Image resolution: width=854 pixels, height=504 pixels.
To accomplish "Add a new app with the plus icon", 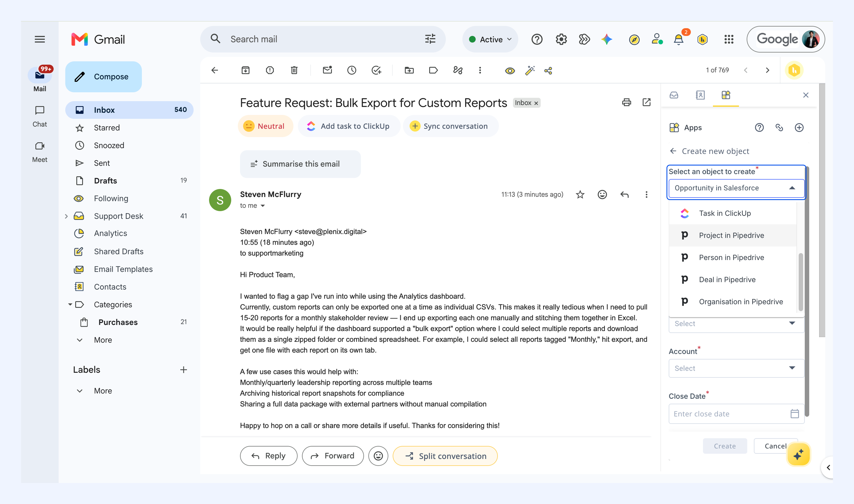I will point(799,127).
